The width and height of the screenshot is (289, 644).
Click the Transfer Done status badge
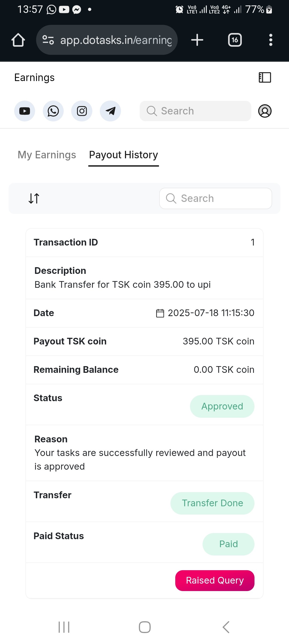click(x=212, y=503)
